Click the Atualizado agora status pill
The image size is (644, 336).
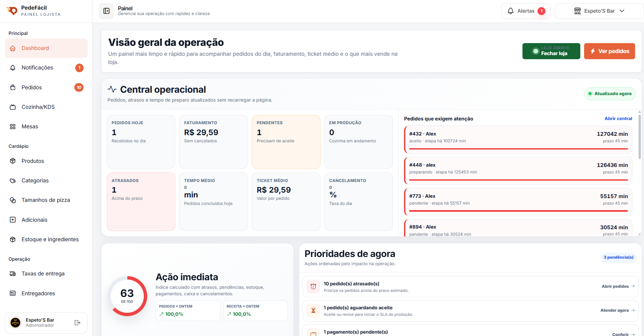click(x=610, y=94)
